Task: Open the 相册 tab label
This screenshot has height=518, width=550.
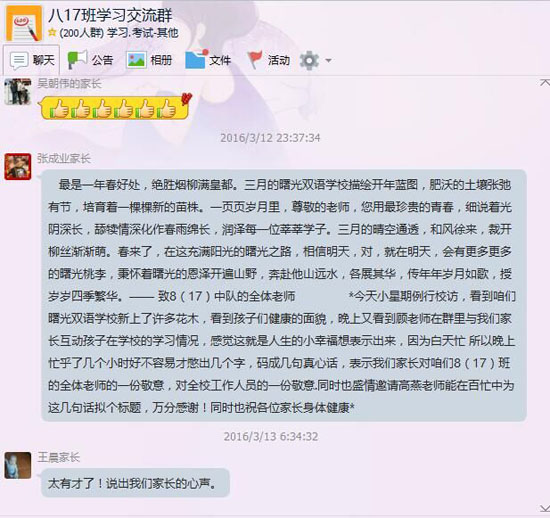Action: point(161,60)
